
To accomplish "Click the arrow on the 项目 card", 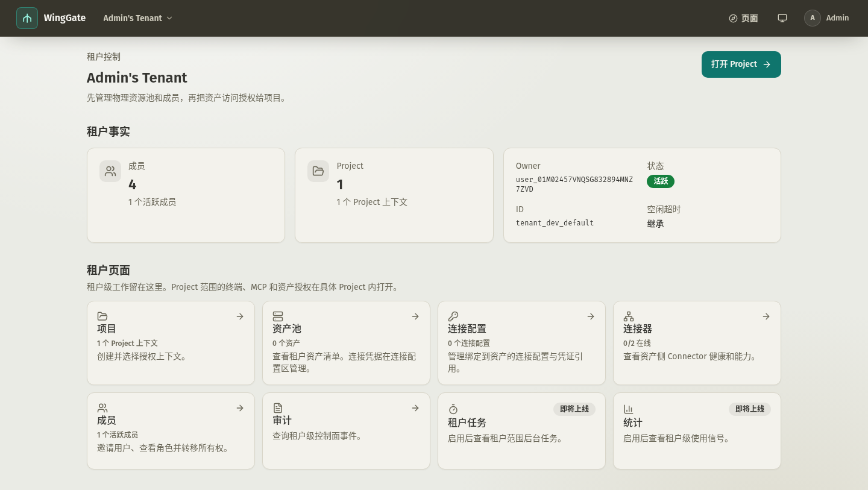I will point(240,316).
